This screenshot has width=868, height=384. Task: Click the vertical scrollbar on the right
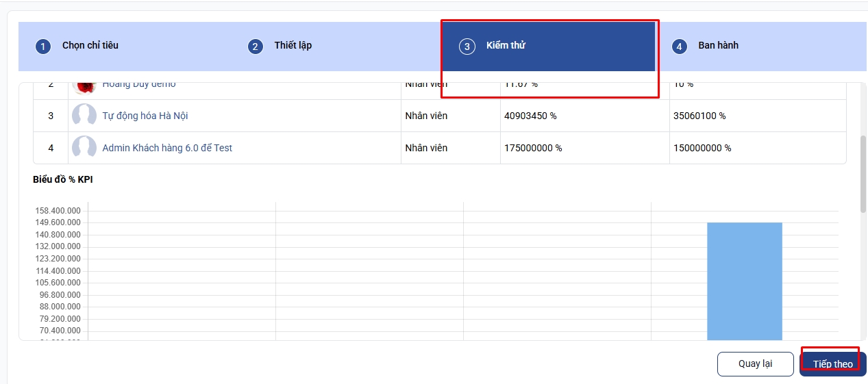863,174
